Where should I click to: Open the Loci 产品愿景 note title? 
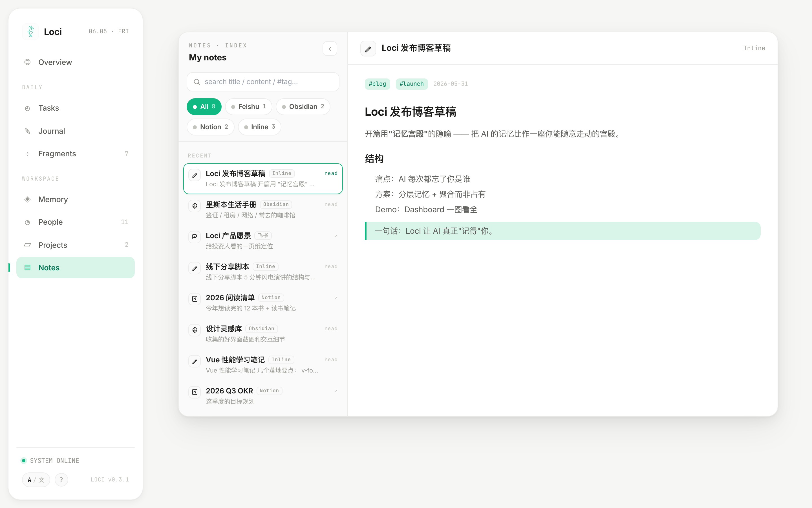click(228, 236)
